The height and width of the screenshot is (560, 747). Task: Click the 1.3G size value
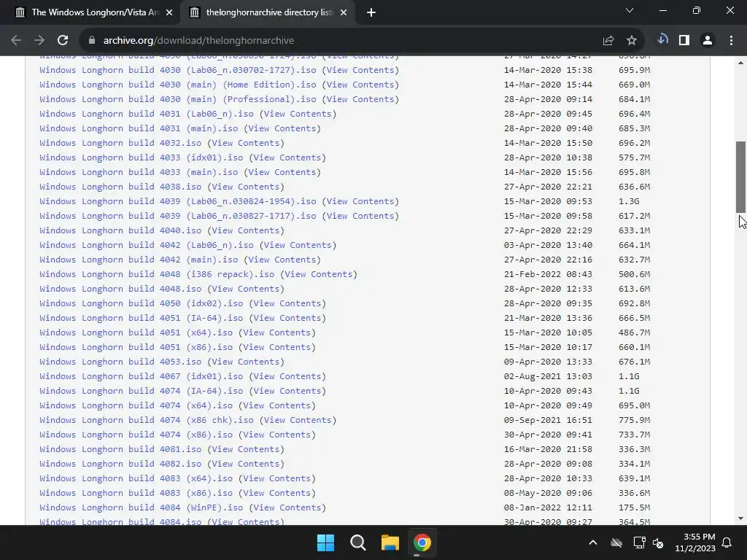click(x=629, y=201)
